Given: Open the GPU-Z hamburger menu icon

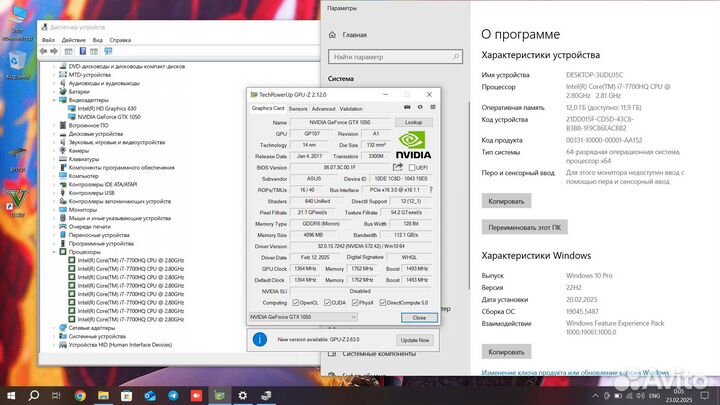Looking at the screenshot, I should [433, 107].
